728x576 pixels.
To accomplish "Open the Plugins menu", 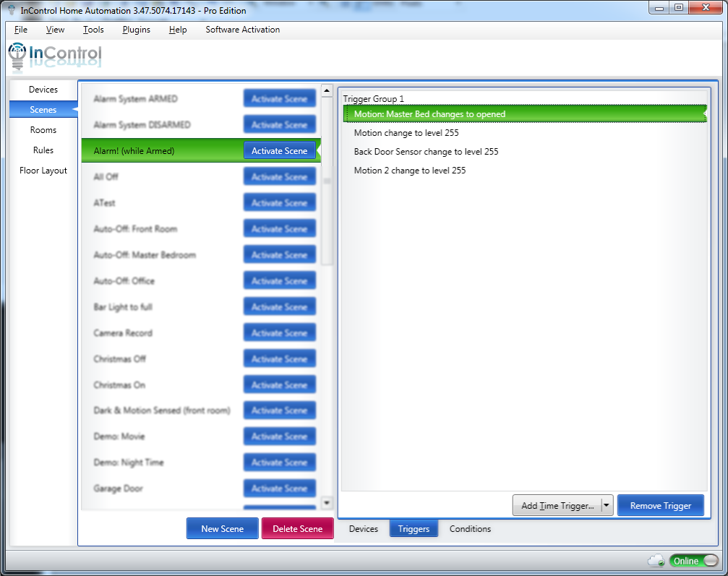I will click(x=136, y=30).
